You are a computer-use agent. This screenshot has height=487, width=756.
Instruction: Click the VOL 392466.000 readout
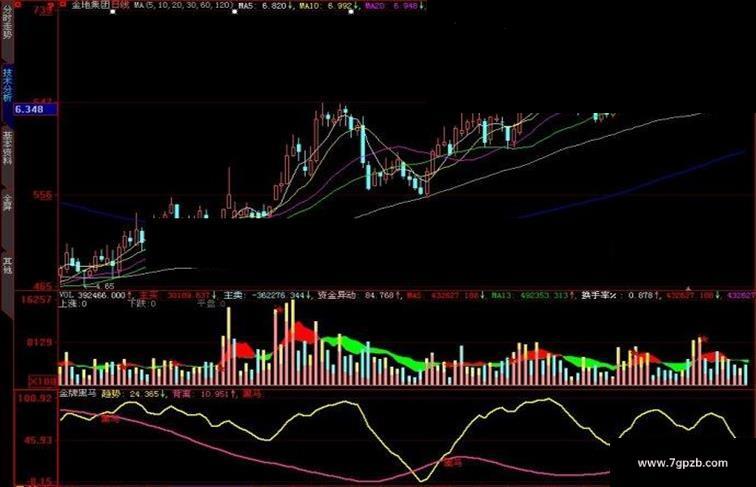click(x=95, y=295)
